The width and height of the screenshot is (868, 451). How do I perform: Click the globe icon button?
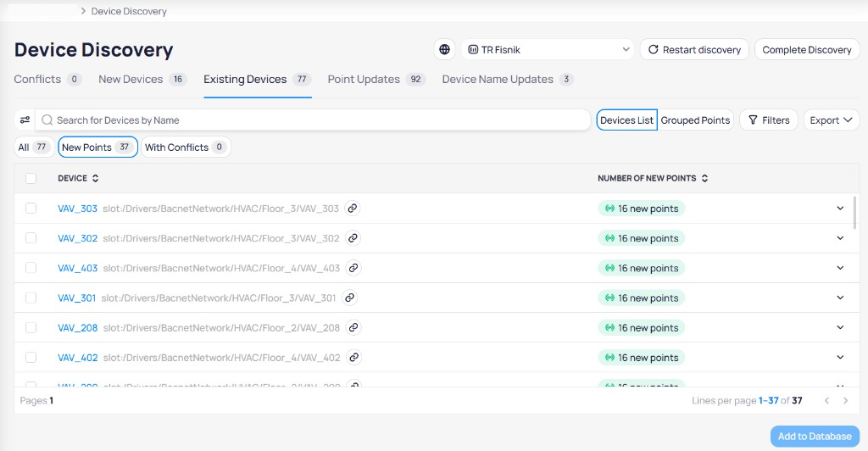pyautogui.click(x=444, y=50)
